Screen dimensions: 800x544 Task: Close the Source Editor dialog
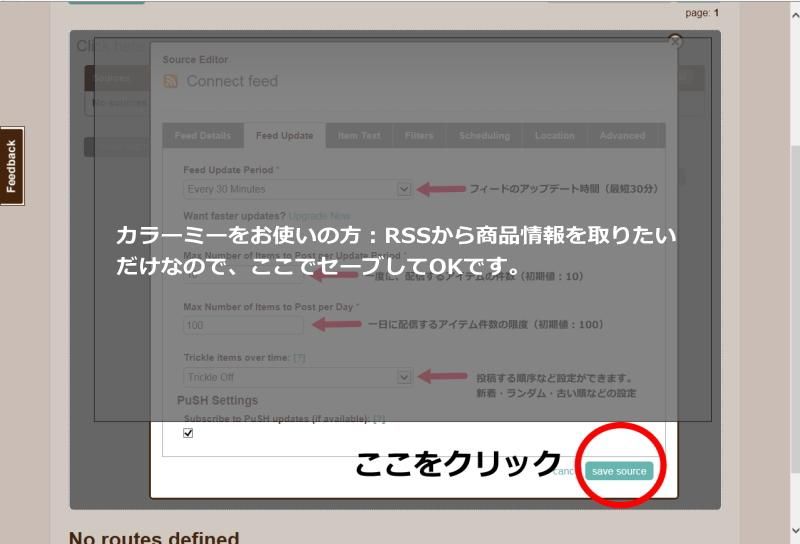tap(675, 41)
